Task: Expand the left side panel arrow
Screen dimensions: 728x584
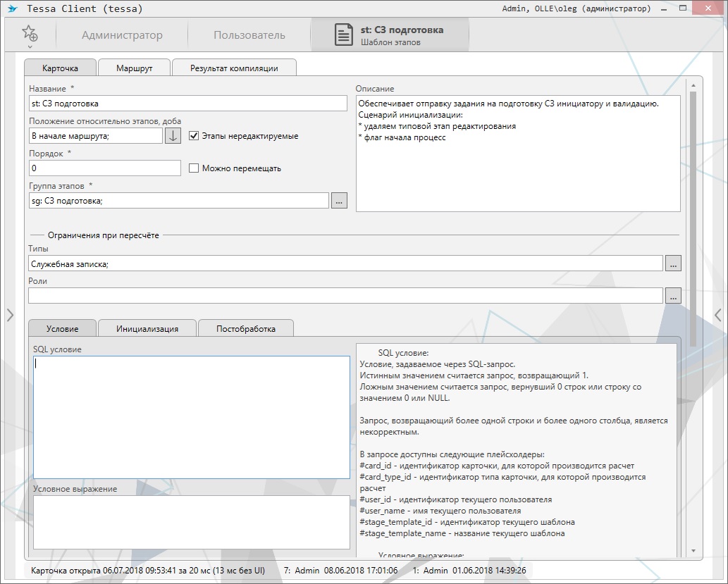Action: pyautogui.click(x=10, y=315)
